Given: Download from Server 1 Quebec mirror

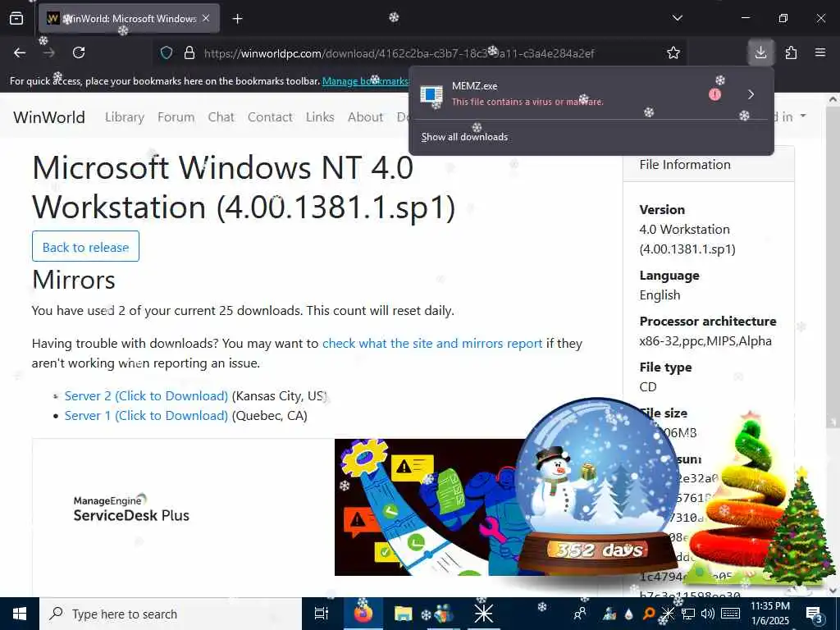Looking at the screenshot, I should point(146,416).
